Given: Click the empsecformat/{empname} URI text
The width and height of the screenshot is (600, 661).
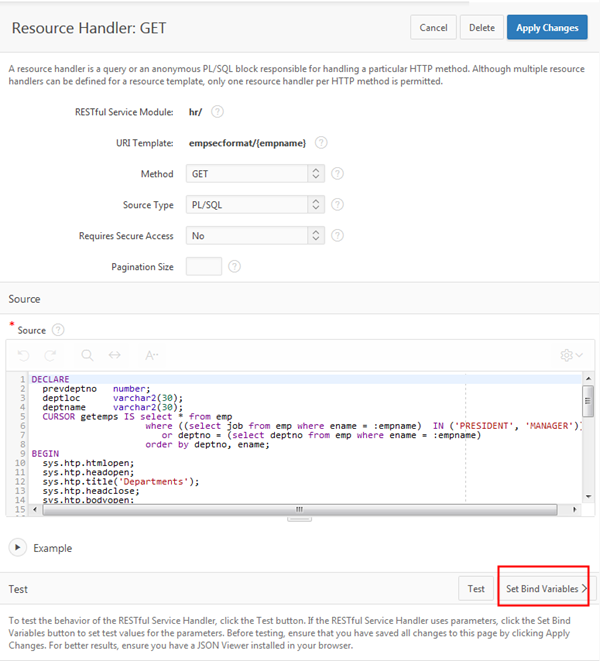Looking at the screenshot, I should click(x=248, y=143).
